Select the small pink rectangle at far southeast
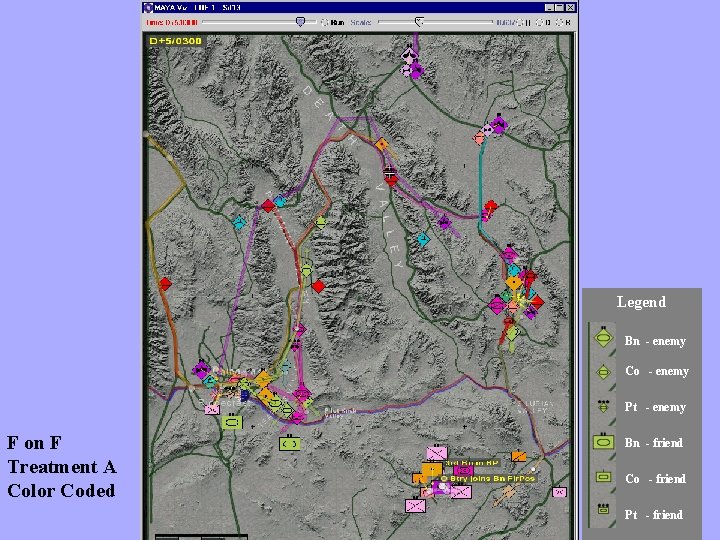This screenshot has width=720, height=540. [559, 492]
